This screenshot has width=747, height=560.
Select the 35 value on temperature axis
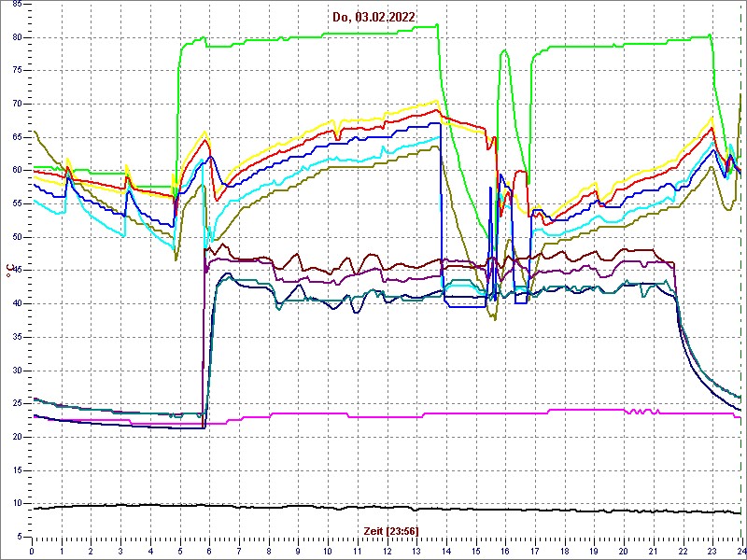coord(16,337)
